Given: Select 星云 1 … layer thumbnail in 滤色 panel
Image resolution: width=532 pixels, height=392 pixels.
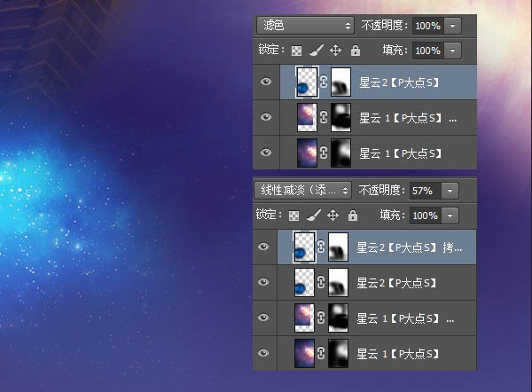Looking at the screenshot, I should [x=307, y=117].
